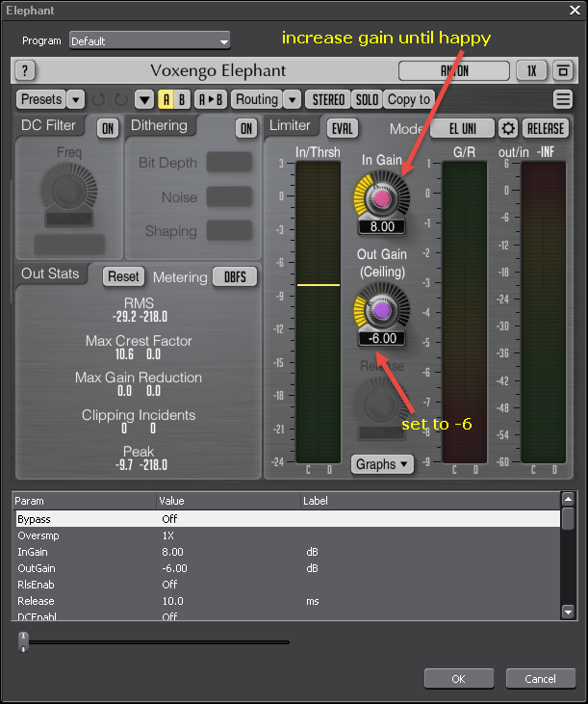
Task: Click the Out Gain ceiling knob
Action: coord(381,310)
